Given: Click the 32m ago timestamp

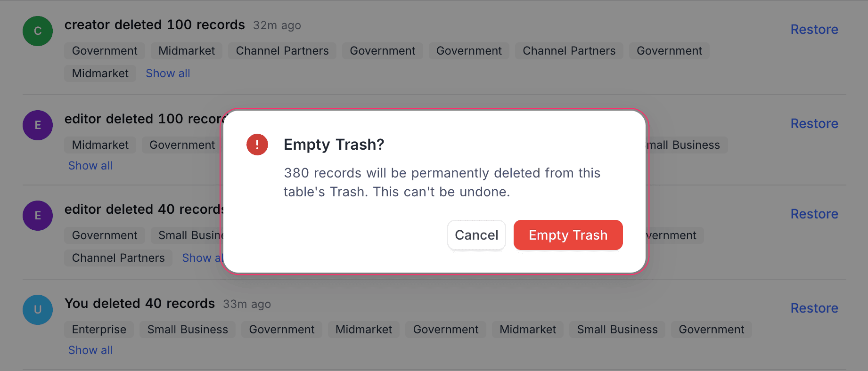Looking at the screenshot, I should tap(277, 25).
